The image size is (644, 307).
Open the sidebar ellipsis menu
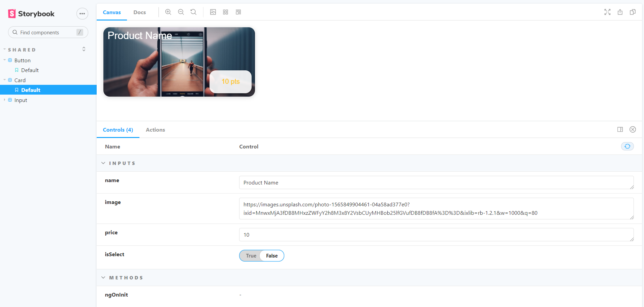pos(82,14)
